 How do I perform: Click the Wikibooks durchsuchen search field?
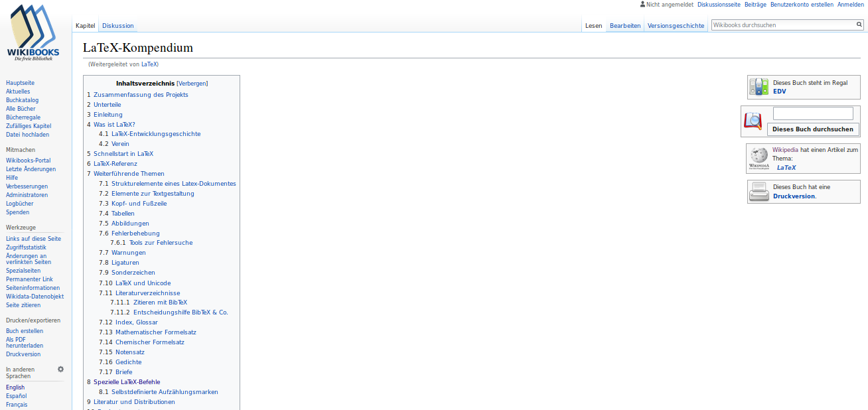(782, 25)
